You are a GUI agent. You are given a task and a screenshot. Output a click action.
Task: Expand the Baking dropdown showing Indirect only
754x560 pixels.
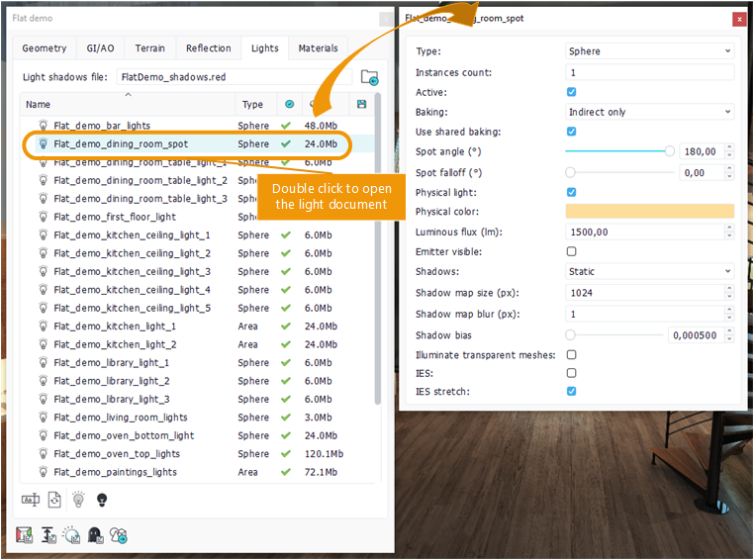[649, 112]
